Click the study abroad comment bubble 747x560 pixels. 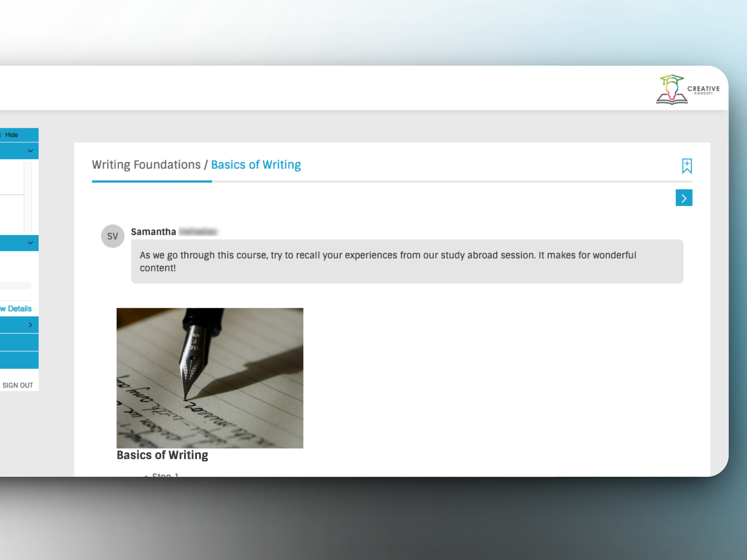407,261
